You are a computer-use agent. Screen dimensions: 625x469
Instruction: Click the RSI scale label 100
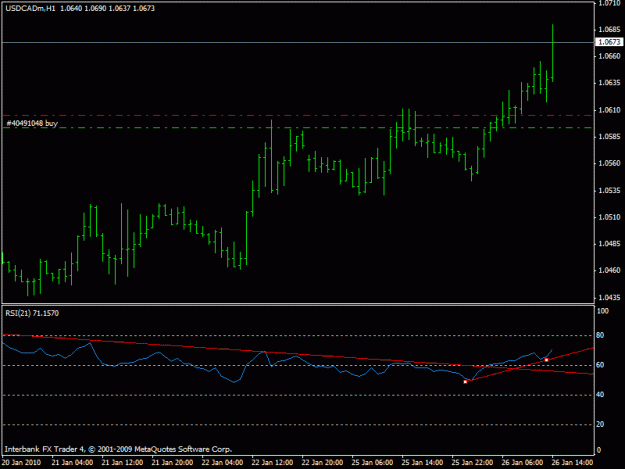click(x=603, y=311)
